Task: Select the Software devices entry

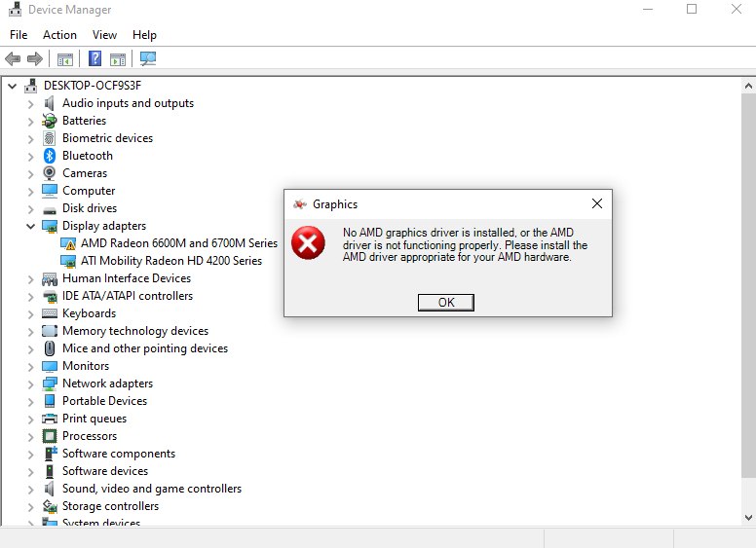Action: pos(105,471)
